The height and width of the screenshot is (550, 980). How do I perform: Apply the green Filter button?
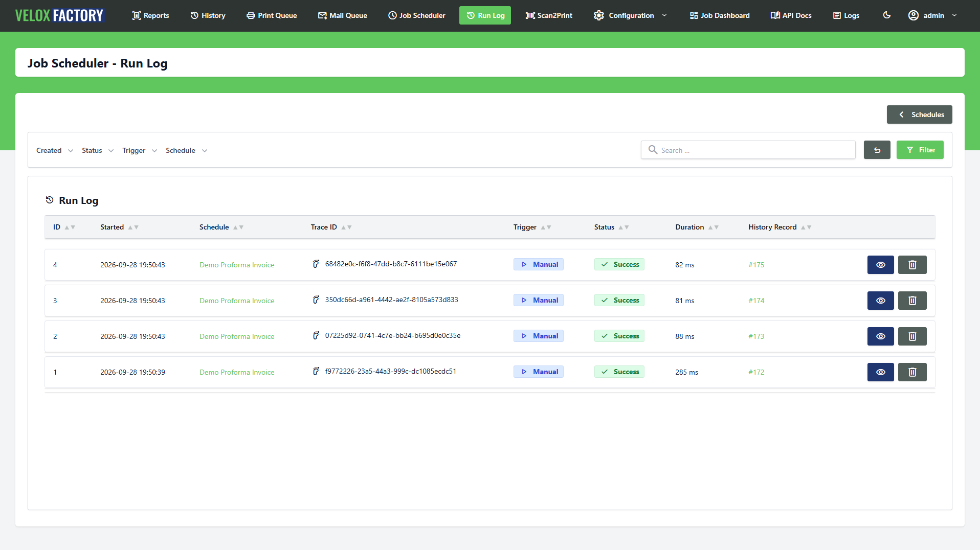coord(920,150)
